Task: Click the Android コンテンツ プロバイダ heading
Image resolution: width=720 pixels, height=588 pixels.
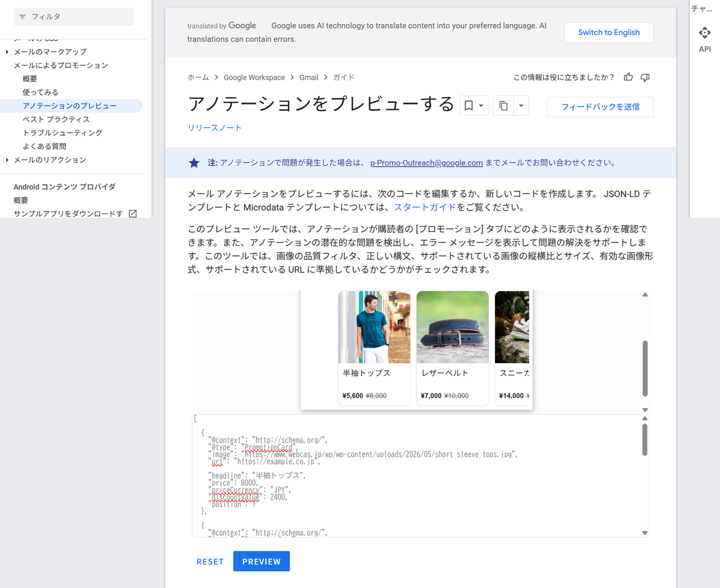Action: pyautogui.click(x=65, y=187)
